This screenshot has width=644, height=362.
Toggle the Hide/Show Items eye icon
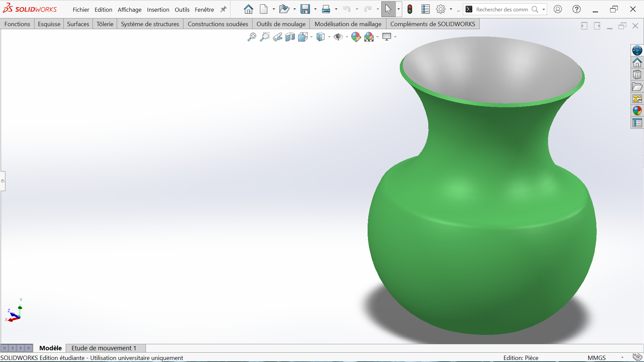coord(338,37)
